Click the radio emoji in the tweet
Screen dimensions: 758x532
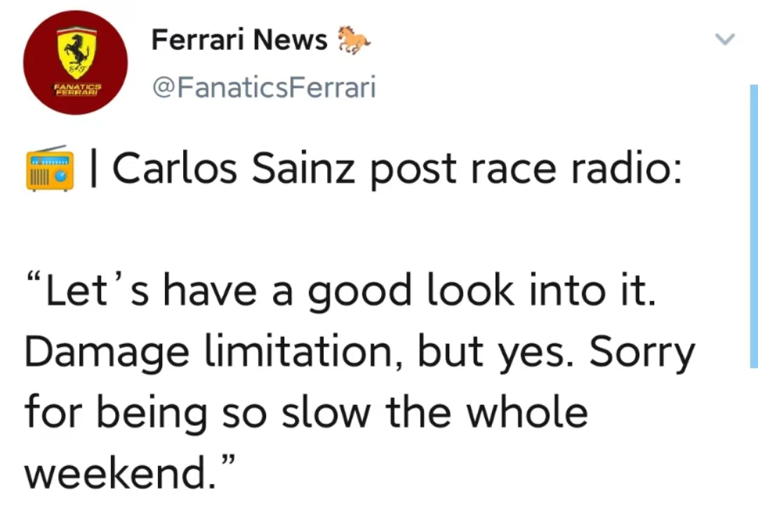50,168
